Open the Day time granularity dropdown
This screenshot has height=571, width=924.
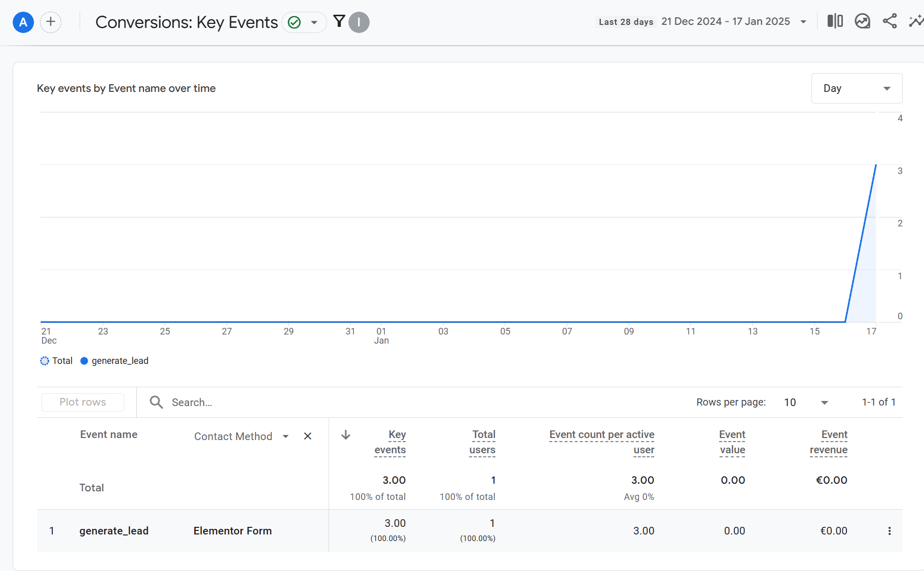(856, 88)
